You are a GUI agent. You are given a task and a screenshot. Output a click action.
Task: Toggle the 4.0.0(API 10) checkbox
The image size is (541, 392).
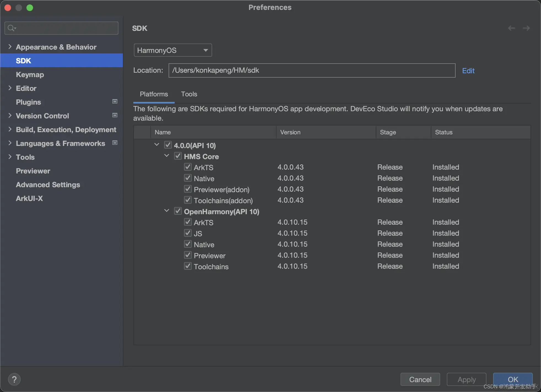pos(168,145)
